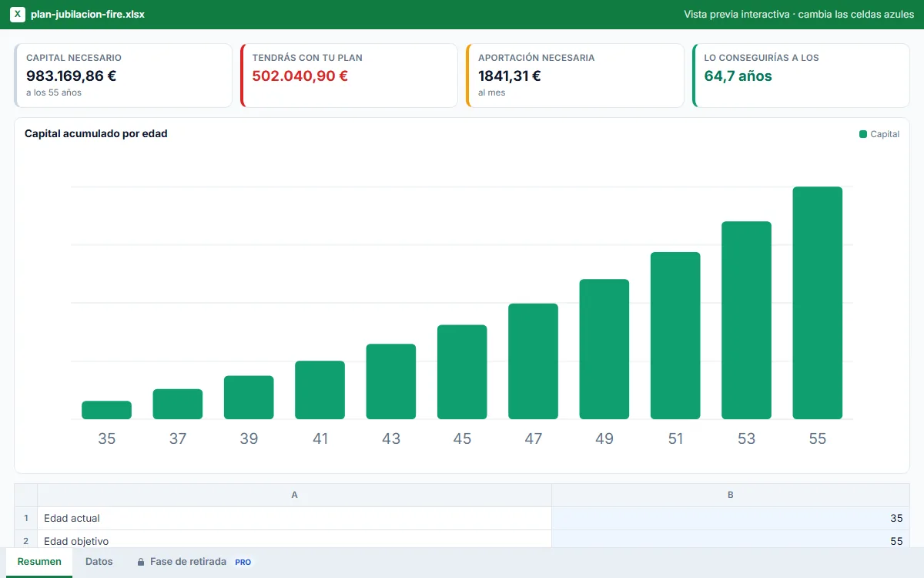924x578 pixels.
Task: Click the lock icon beside Fase de retirada
Action: (x=141, y=562)
